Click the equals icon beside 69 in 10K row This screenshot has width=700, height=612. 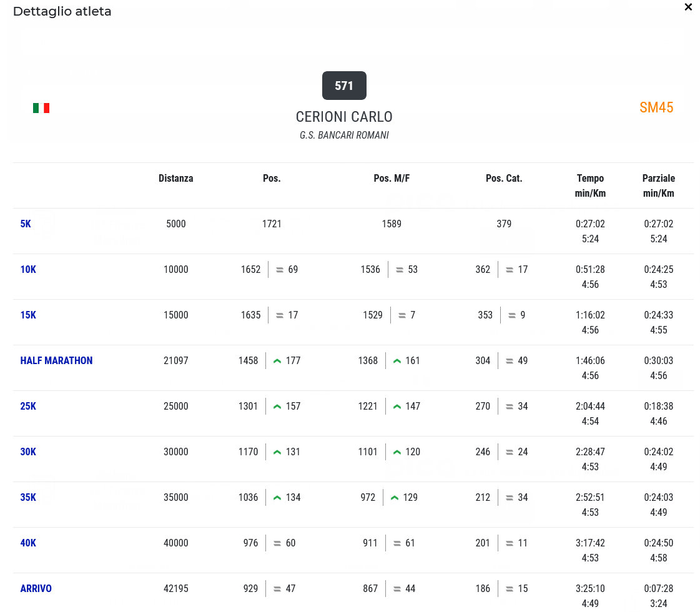280,270
